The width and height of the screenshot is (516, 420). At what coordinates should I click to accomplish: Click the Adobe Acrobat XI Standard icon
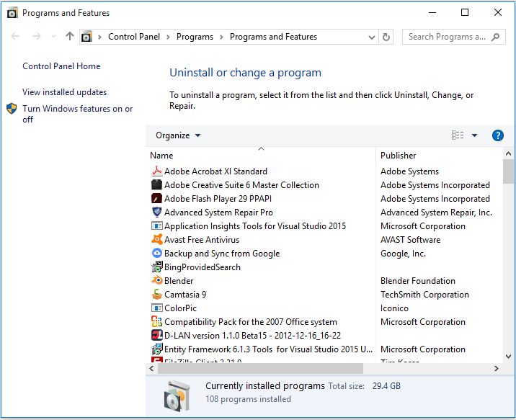156,171
